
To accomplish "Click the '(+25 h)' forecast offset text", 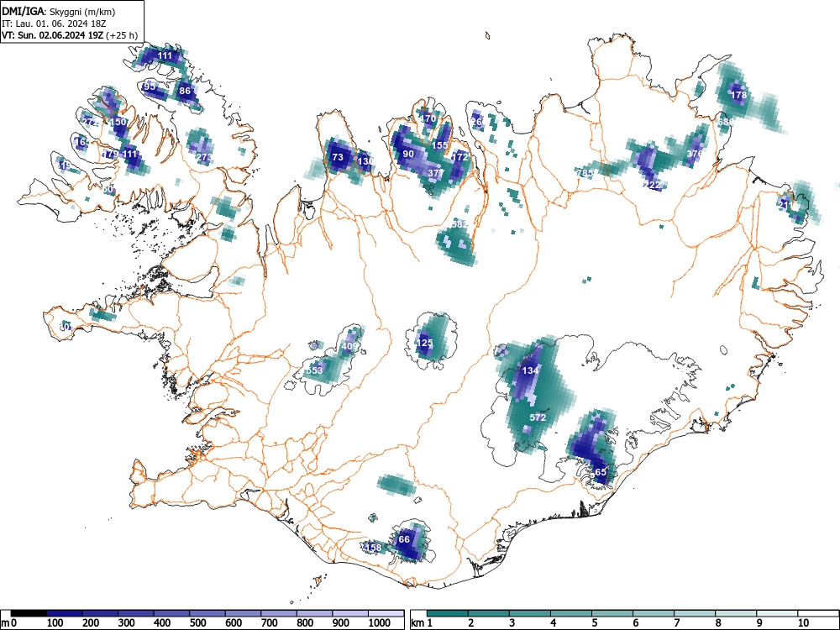I will click(x=122, y=35).
